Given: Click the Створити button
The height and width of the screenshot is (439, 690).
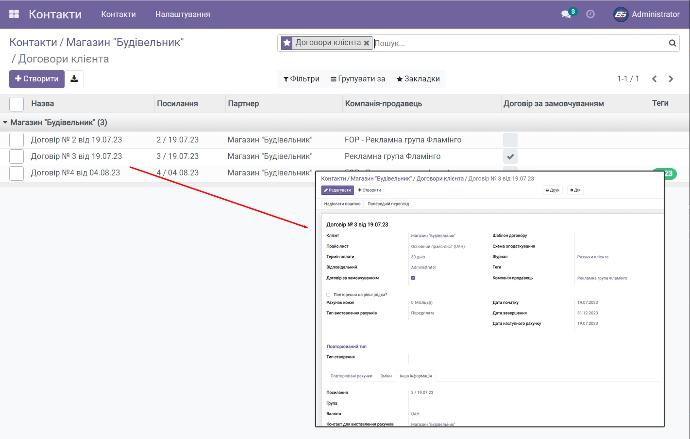Looking at the screenshot, I should point(36,79).
